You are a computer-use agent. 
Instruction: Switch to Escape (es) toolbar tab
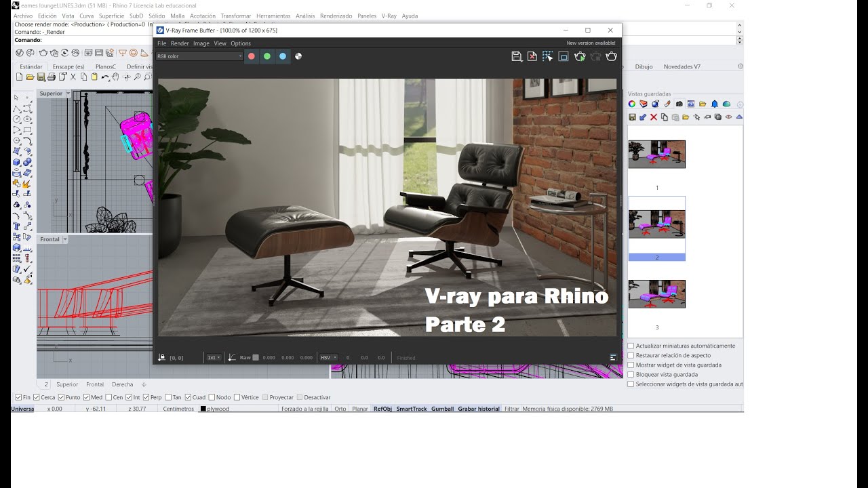tap(68, 66)
